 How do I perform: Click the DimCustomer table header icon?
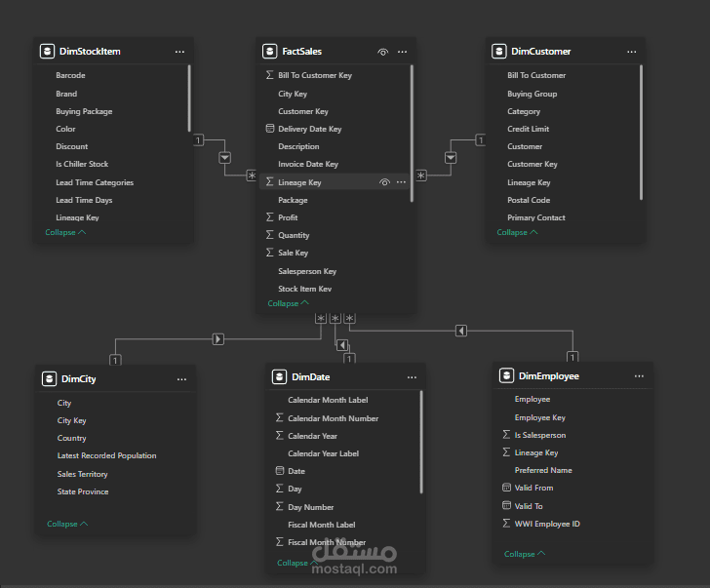click(498, 51)
